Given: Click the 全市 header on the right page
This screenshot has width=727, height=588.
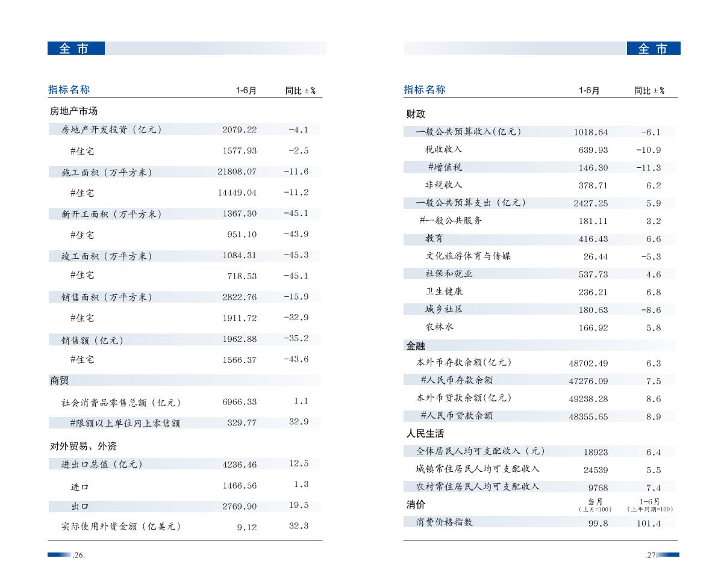Looking at the screenshot, I should 654,49.
